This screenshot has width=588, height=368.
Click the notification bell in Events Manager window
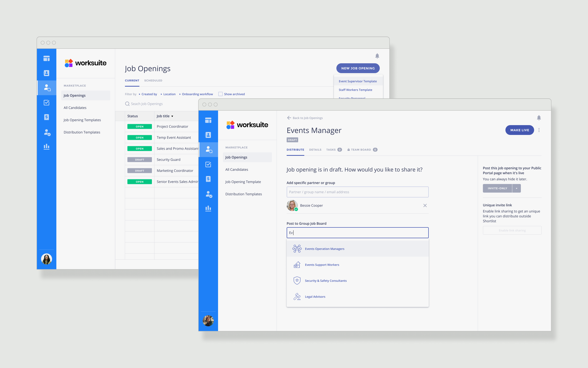tap(539, 118)
